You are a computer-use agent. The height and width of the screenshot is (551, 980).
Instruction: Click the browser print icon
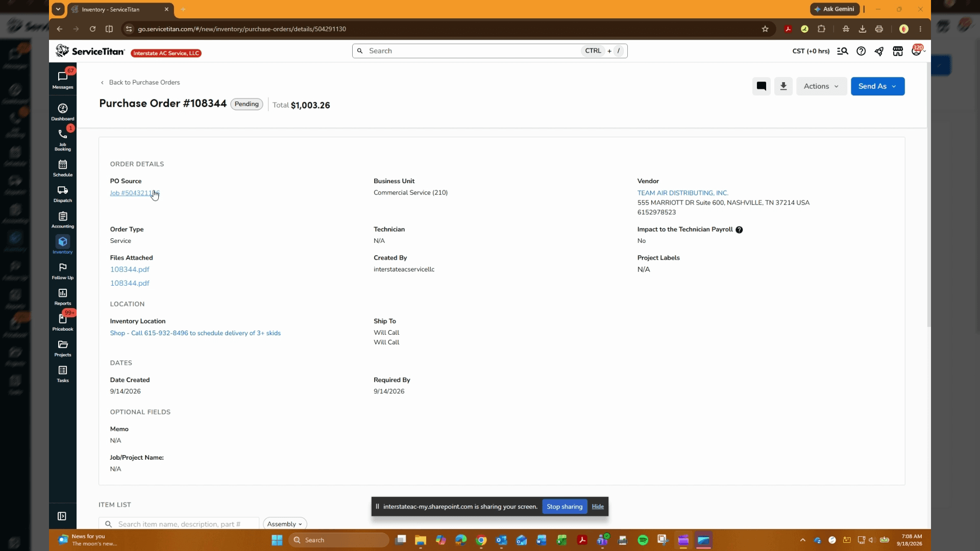879,29
